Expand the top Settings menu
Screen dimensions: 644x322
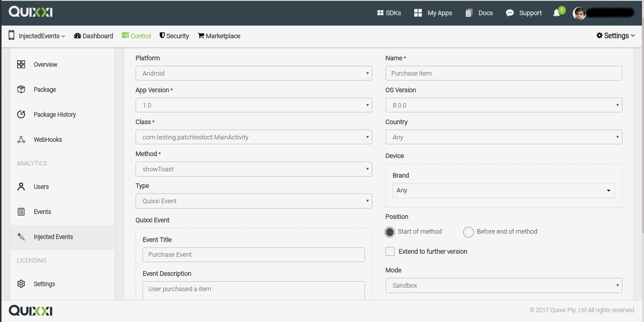tap(616, 36)
